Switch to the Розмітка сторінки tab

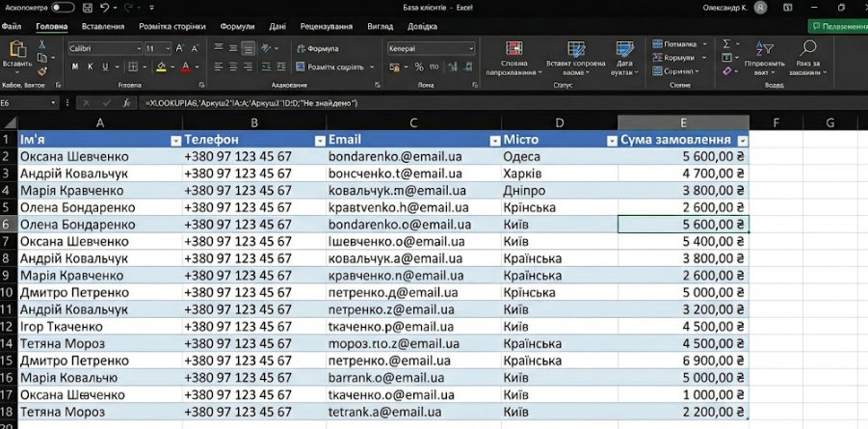pyautogui.click(x=172, y=27)
